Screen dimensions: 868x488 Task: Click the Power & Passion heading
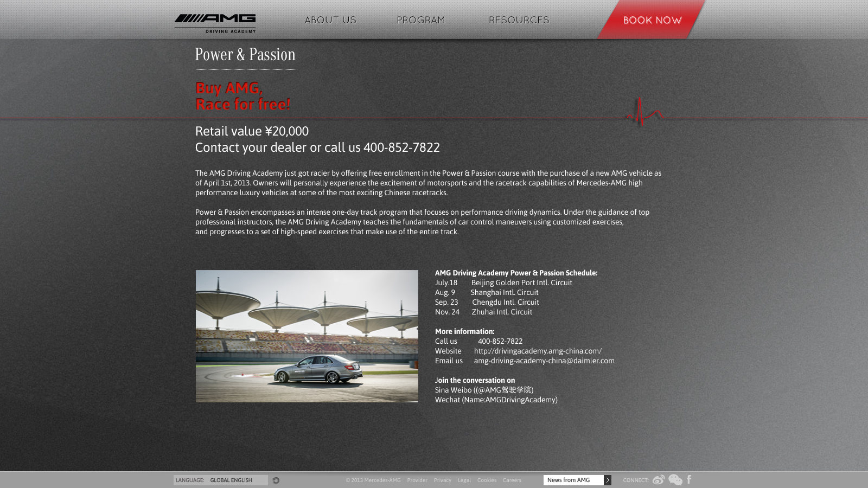245,55
